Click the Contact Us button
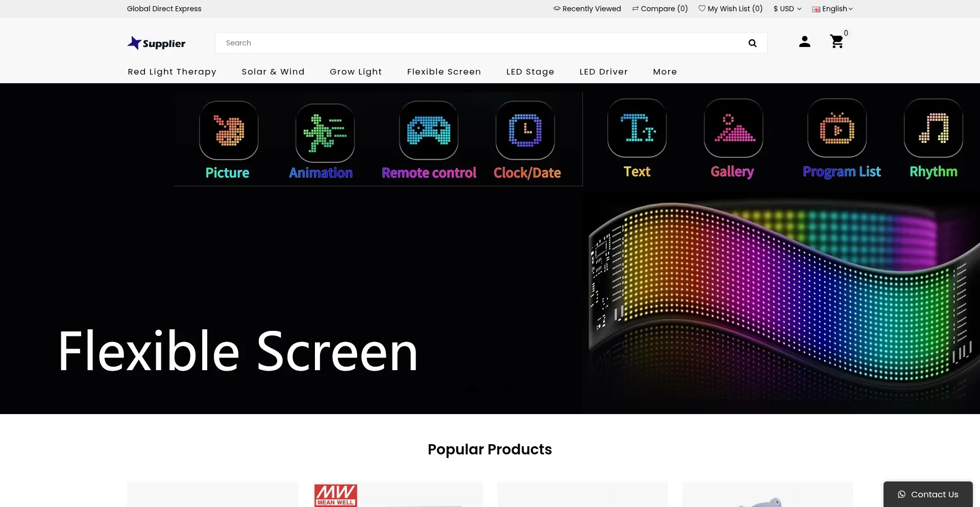 pos(928,494)
